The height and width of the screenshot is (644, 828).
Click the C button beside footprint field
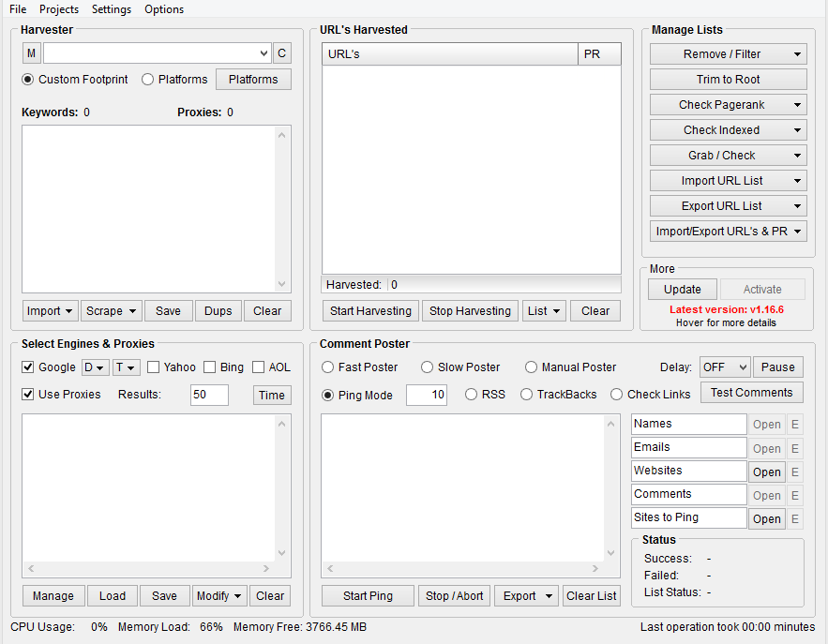281,53
